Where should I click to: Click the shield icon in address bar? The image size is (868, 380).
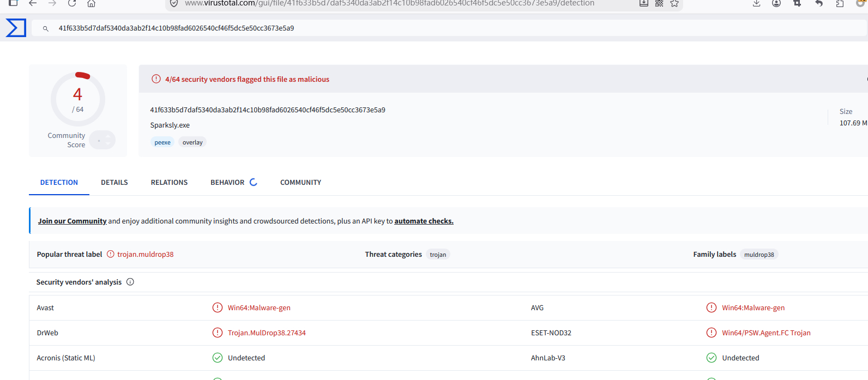pos(174,3)
